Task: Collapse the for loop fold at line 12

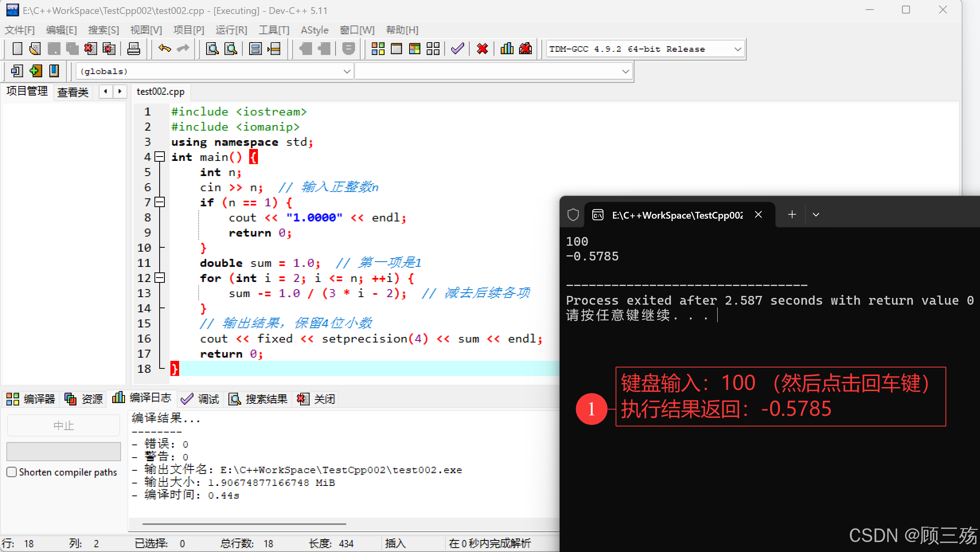Action: click(160, 278)
